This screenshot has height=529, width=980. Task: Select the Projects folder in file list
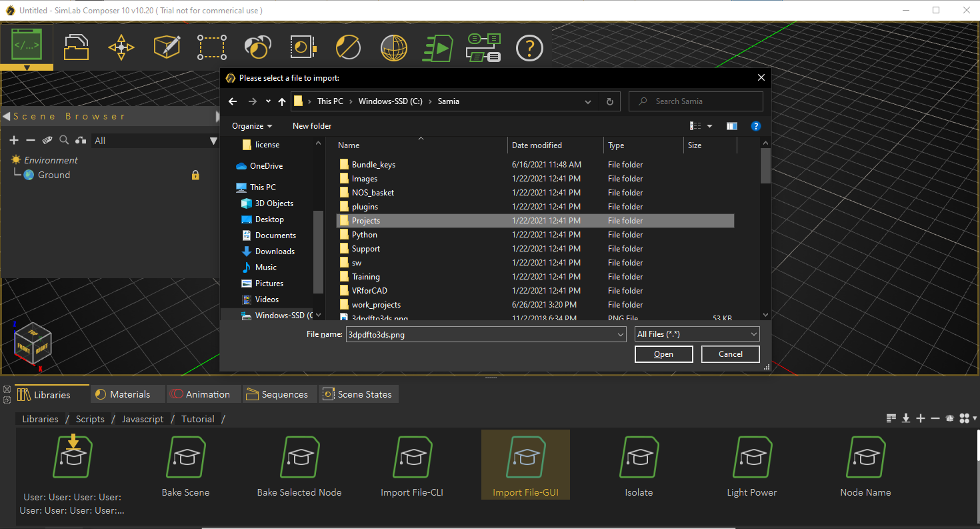point(535,221)
